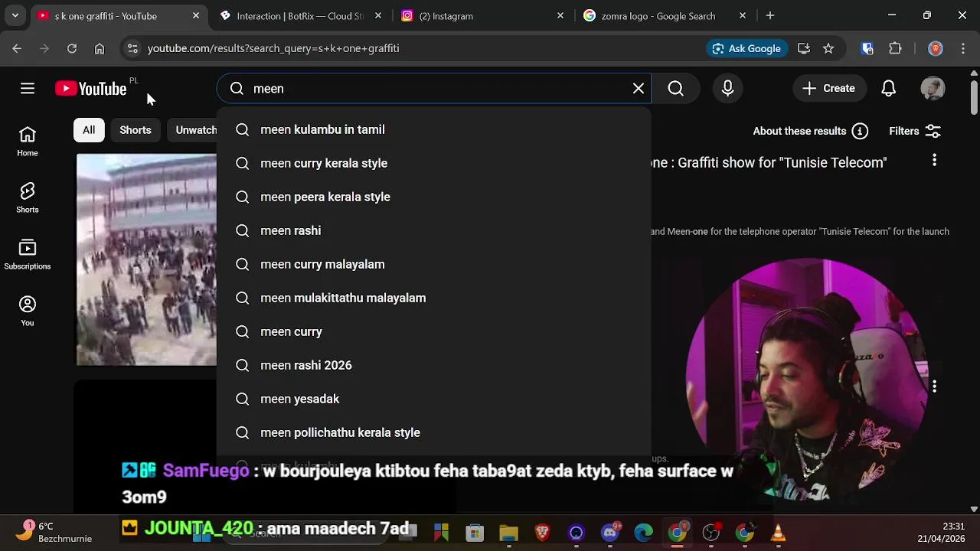Viewport: 980px width, 551px height.
Task: Select the All filter chip
Action: tap(89, 130)
